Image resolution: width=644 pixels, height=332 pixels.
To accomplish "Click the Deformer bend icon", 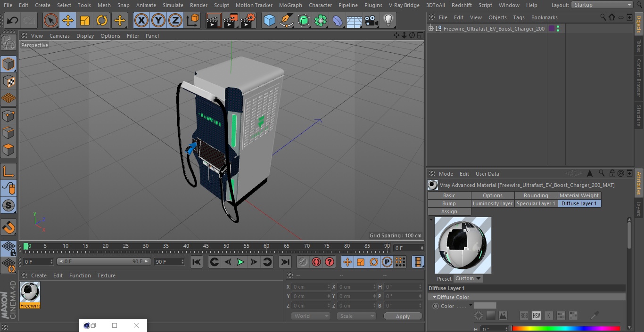I will (x=338, y=21).
